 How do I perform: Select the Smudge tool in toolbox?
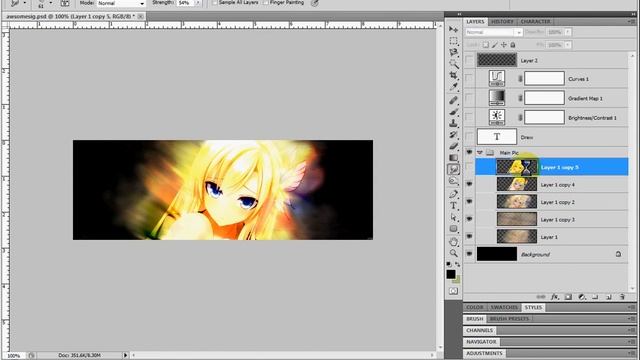pyautogui.click(x=453, y=169)
